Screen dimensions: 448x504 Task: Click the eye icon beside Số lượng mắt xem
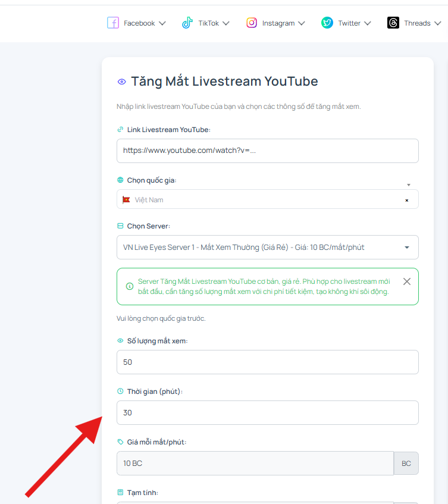[x=120, y=341]
